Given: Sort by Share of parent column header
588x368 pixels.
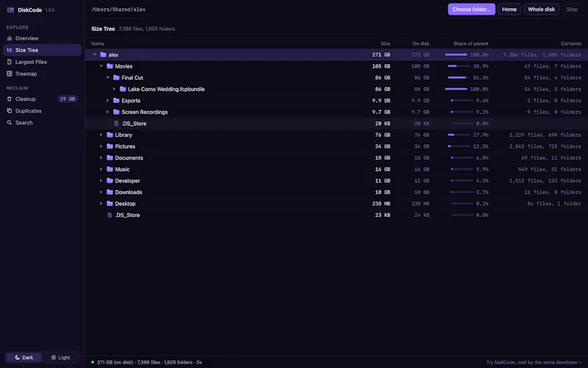Looking at the screenshot, I should (470, 43).
